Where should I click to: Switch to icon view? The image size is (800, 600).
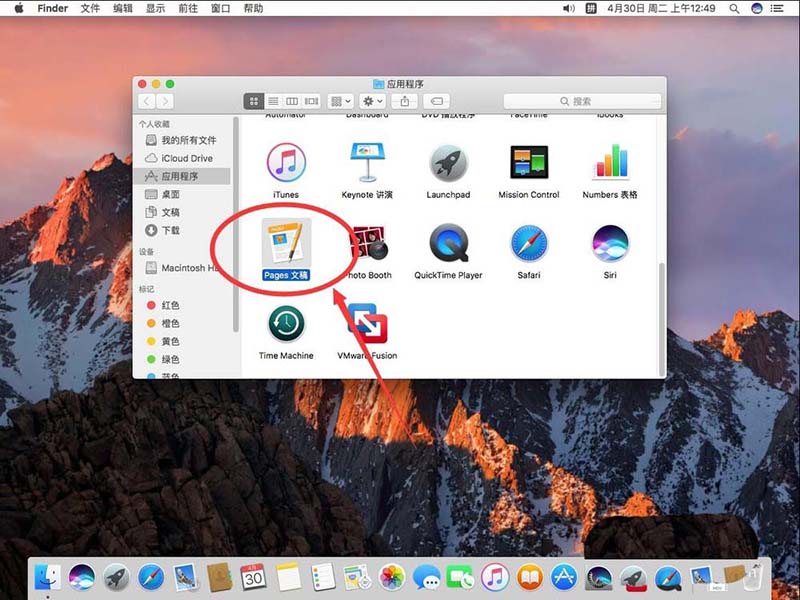point(254,101)
